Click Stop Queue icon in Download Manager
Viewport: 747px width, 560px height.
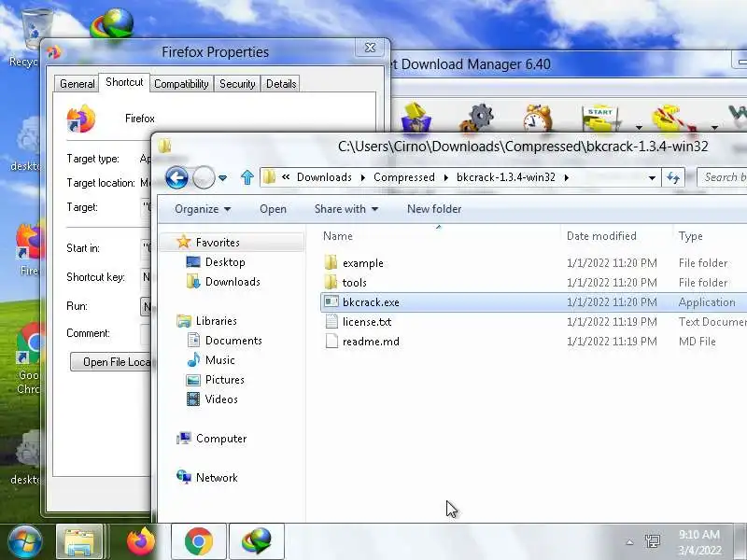[673, 119]
